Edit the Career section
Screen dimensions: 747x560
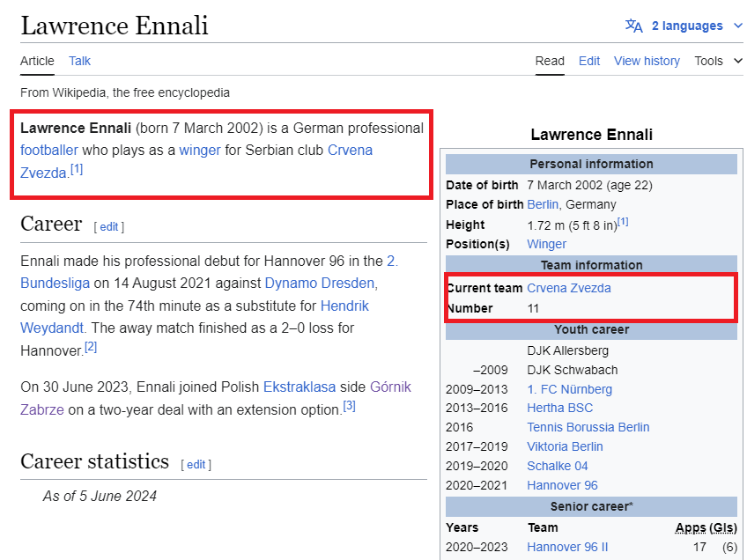[109, 227]
